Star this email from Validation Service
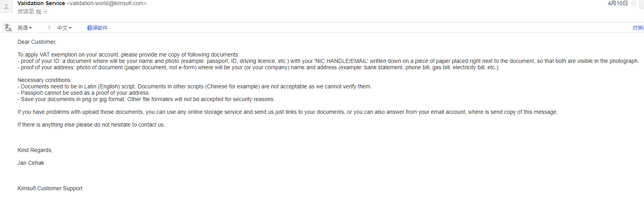The image size is (644, 203). pyautogui.click(x=634, y=3)
